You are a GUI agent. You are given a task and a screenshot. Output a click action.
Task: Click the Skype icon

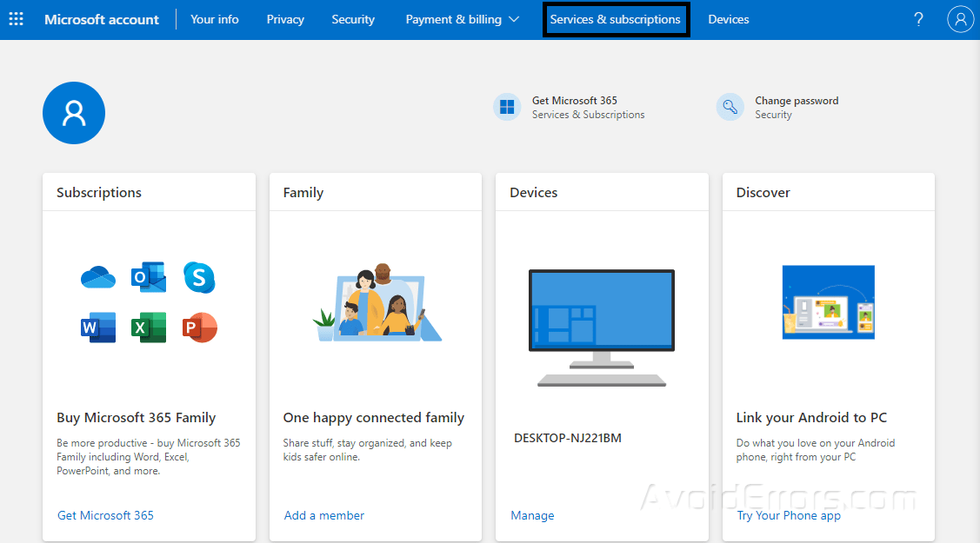199,277
